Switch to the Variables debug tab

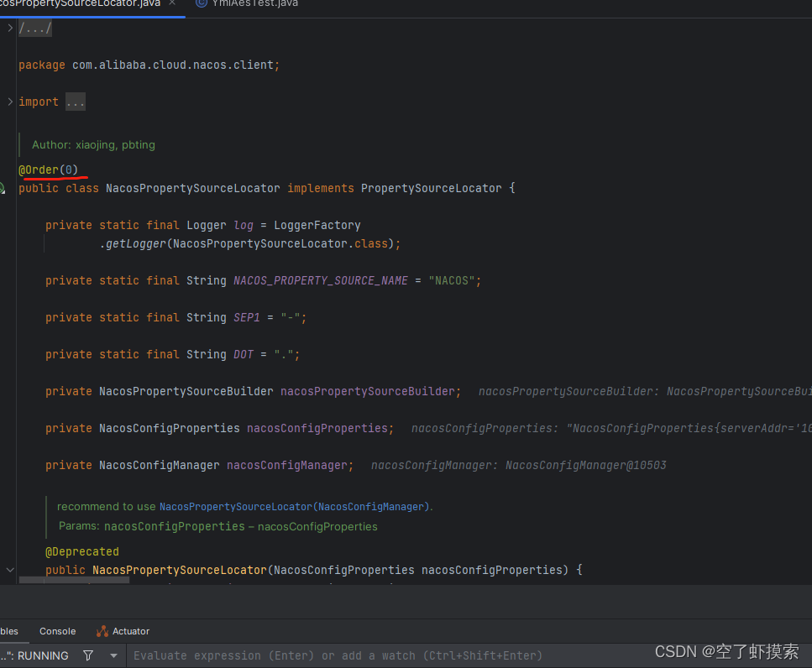click(x=8, y=631)
